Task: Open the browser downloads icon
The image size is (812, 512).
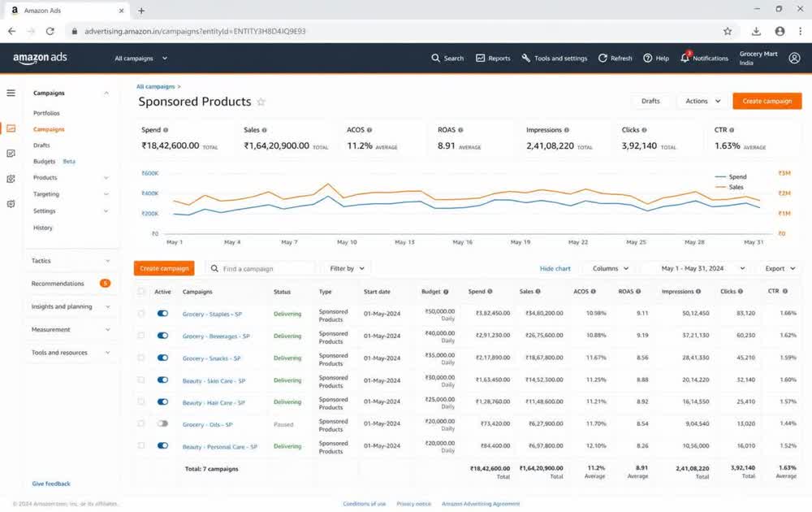Action: pos(756,31)
